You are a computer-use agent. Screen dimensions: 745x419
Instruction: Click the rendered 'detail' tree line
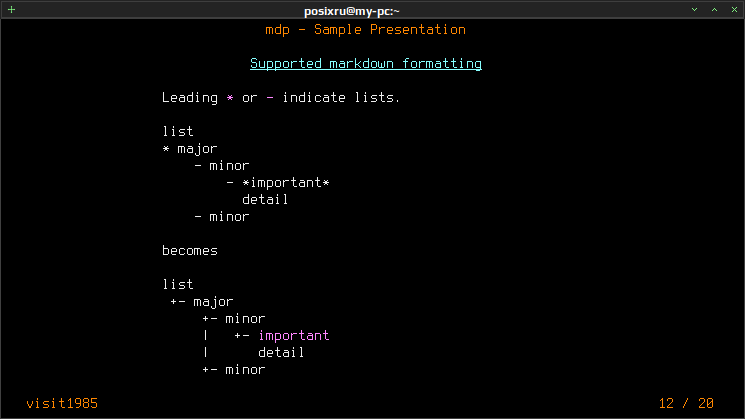pyautogui.click(x=281, y=352)
